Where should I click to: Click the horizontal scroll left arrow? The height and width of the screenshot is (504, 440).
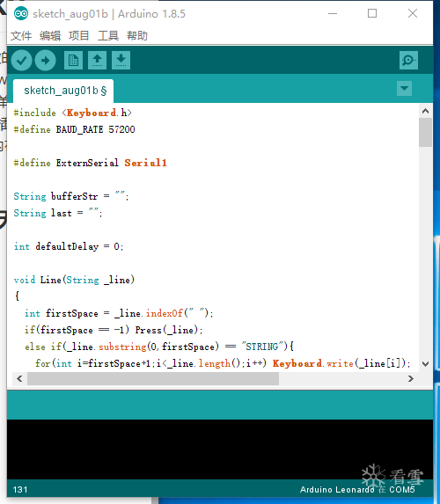coord(19,378)
